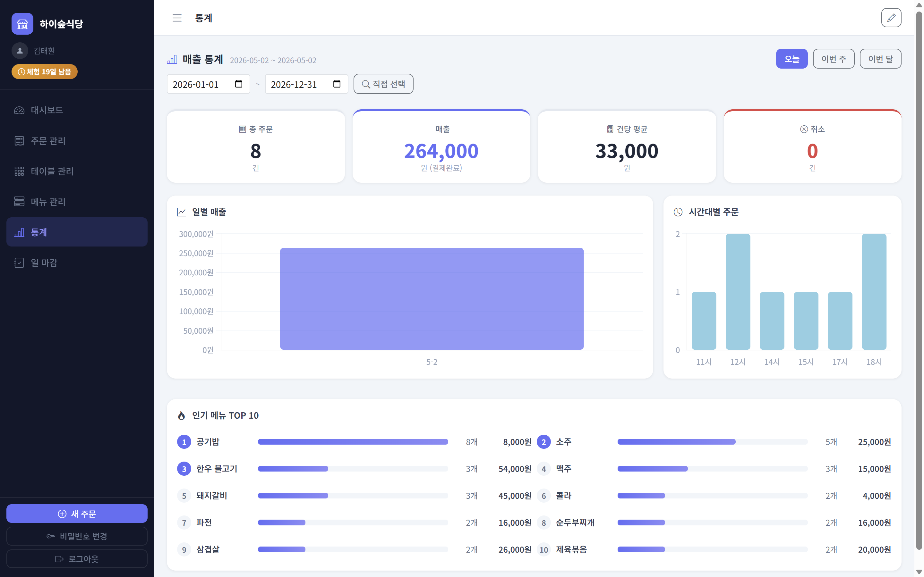The height and width of the screenshot is (577, 924).
Task: Click the user avatar icon next to 김태환
Action: (20, 51)
